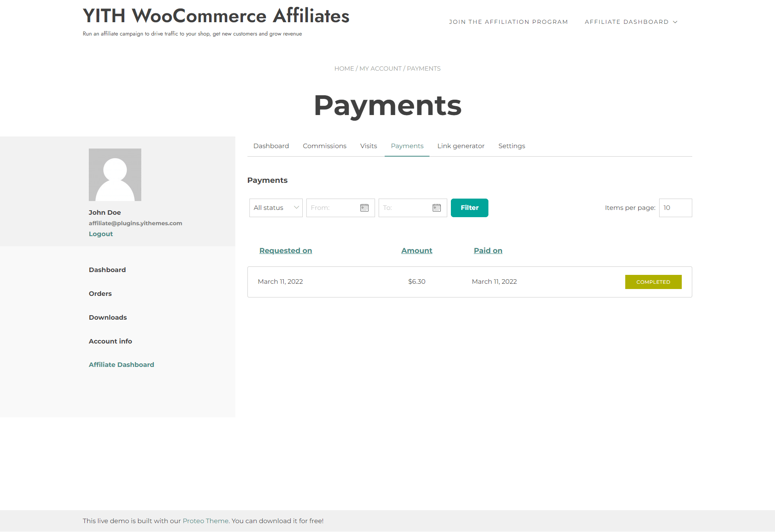Click the calendar icon in To field
The height and width of the screenshot is (532, 775).
pyautogui.click(x=437, y=207)
